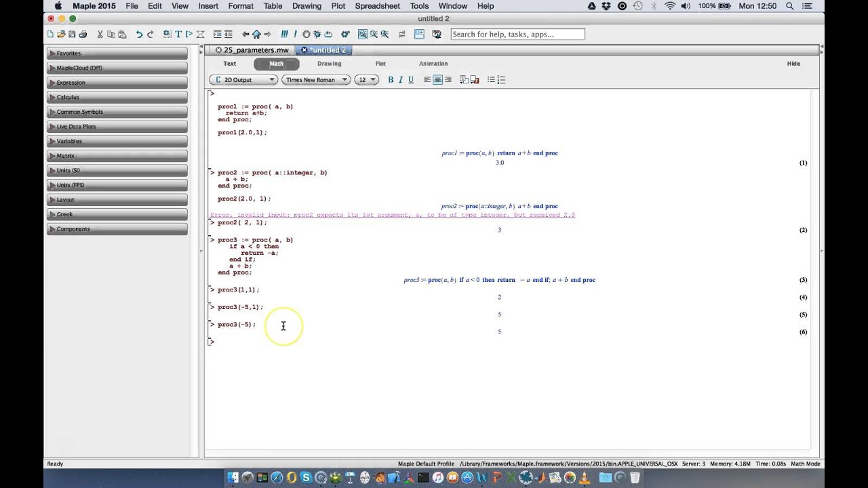The height and width of the screenshot is (488, 868).
Task: Set zoom to default magnifier icon
Action: (x=363, y=34)
